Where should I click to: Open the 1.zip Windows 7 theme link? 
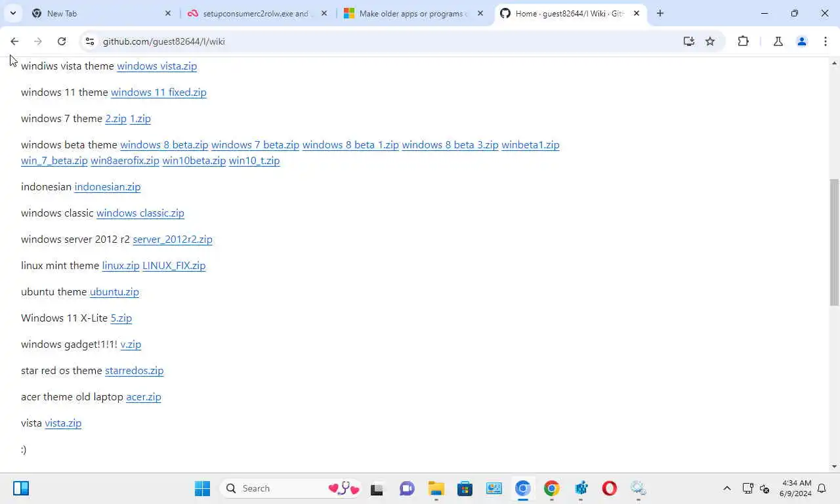point(140,119)
